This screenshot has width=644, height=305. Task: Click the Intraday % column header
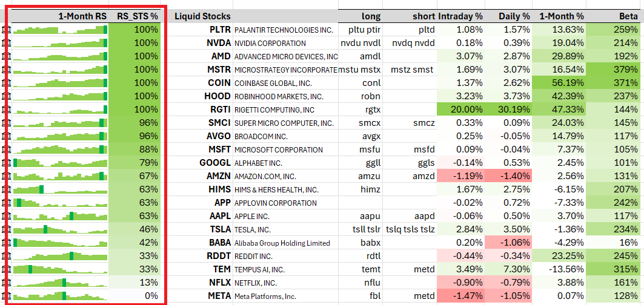[x=460, y=16]
